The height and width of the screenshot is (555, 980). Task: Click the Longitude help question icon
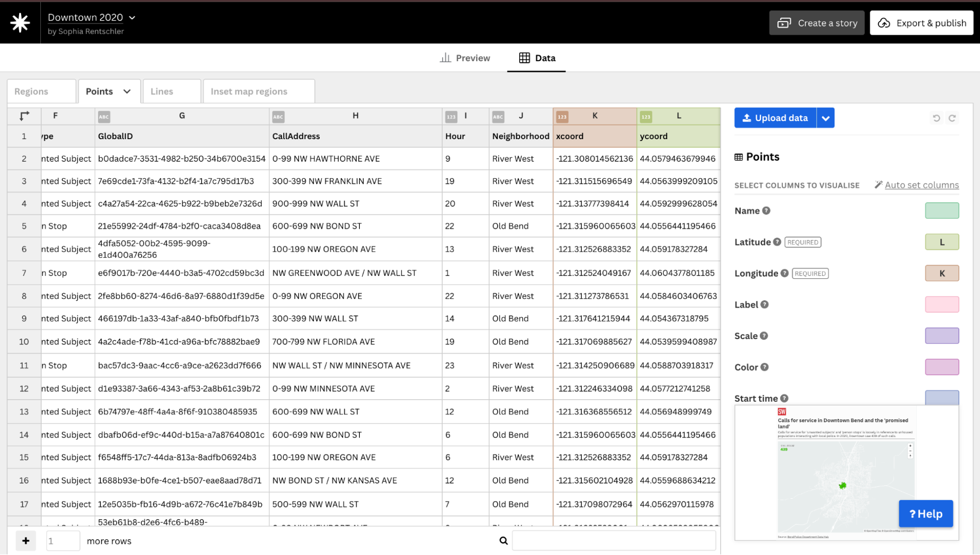(784, 273)
